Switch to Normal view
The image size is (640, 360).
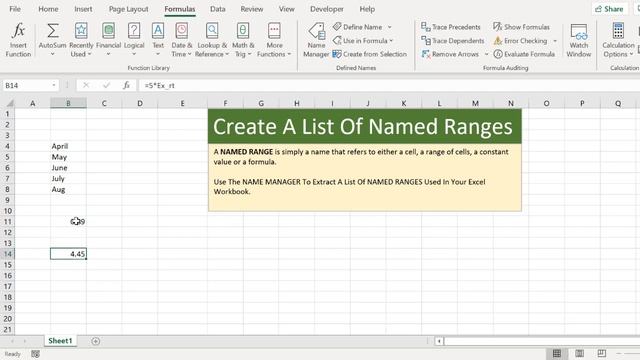[557, 353]
